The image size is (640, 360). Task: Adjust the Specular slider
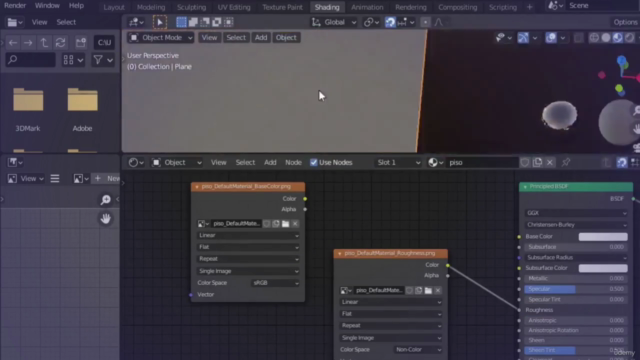point(576,289)
